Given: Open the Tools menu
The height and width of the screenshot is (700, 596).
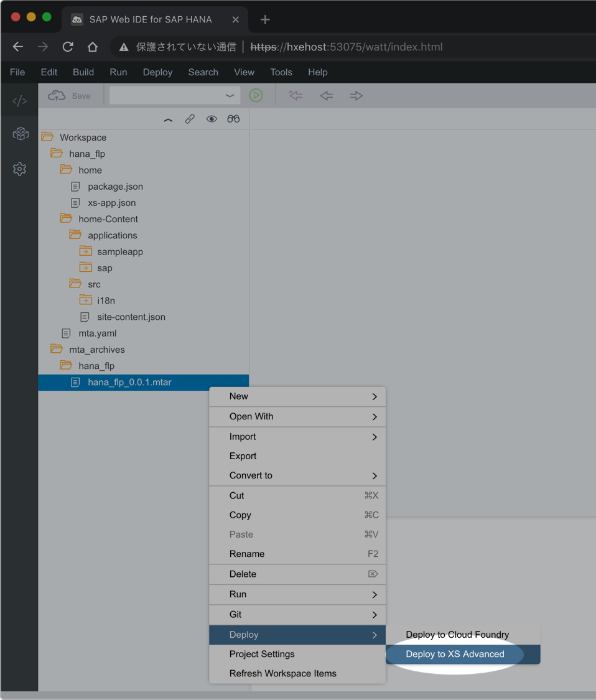Looking at the screenshot, I should 281,72.
